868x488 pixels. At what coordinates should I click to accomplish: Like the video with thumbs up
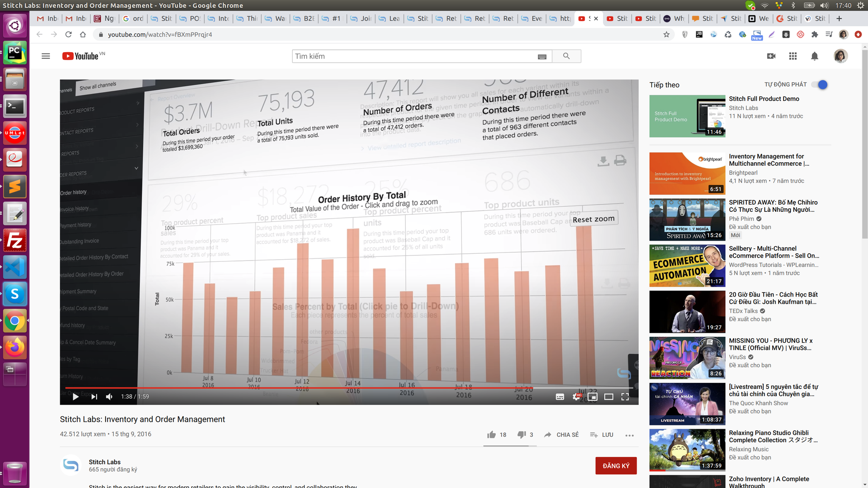[x=492, y=435]
